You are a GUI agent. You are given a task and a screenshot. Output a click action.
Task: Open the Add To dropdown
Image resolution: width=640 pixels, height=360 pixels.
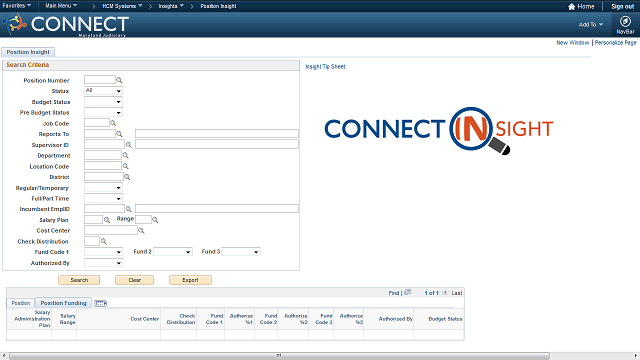point(591,24)
